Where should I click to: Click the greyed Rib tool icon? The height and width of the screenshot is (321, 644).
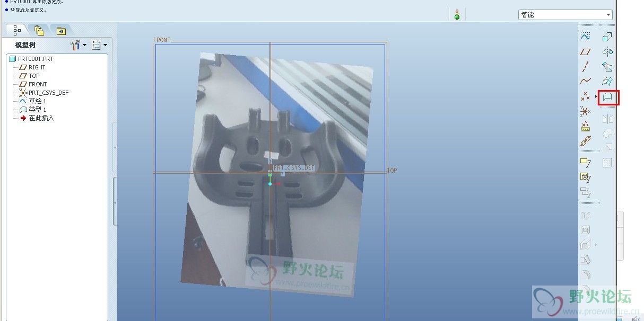click(585, 245)
